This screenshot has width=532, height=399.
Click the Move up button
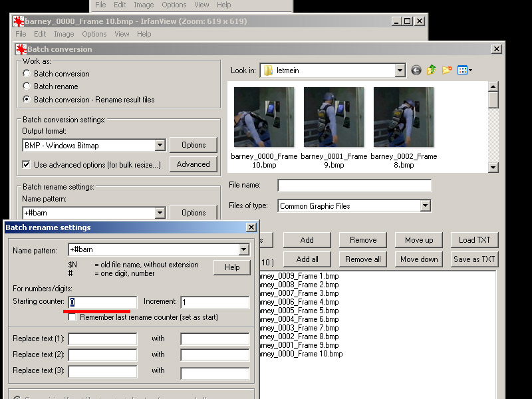[x=419, y=240]
